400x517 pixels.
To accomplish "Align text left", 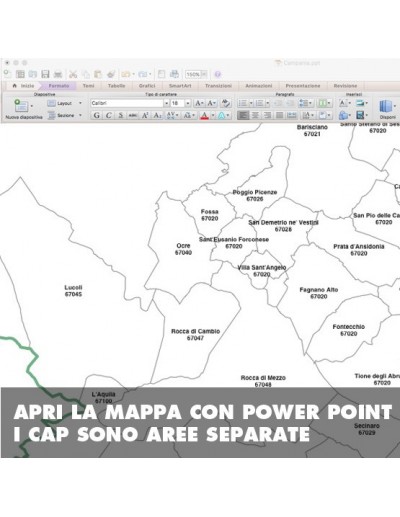I will [243, 115].
